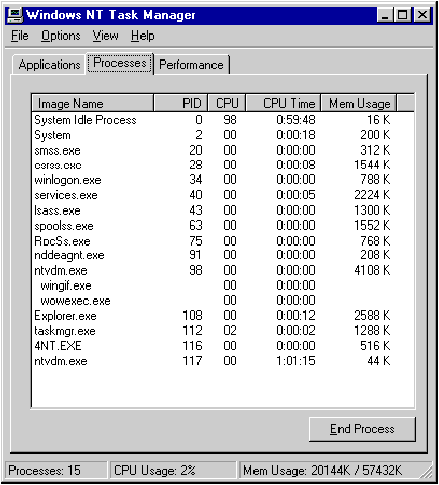Viewport: 439px width, 485px height.
Task: Select taskmgr.exe process
Action: (223, 331)
